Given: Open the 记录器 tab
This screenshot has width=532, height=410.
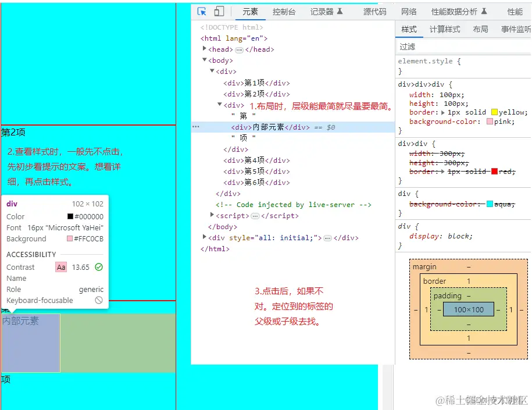Looking at the screenshot, I should (326, 12).
